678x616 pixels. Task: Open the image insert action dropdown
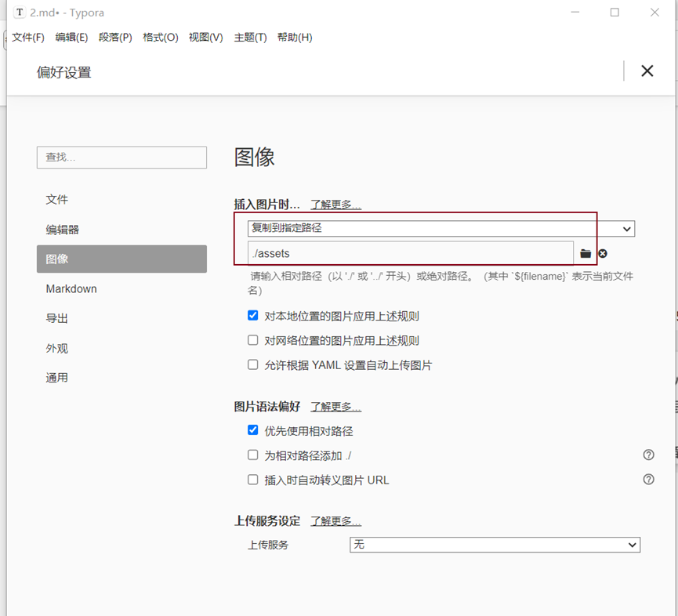pos(441,229)
